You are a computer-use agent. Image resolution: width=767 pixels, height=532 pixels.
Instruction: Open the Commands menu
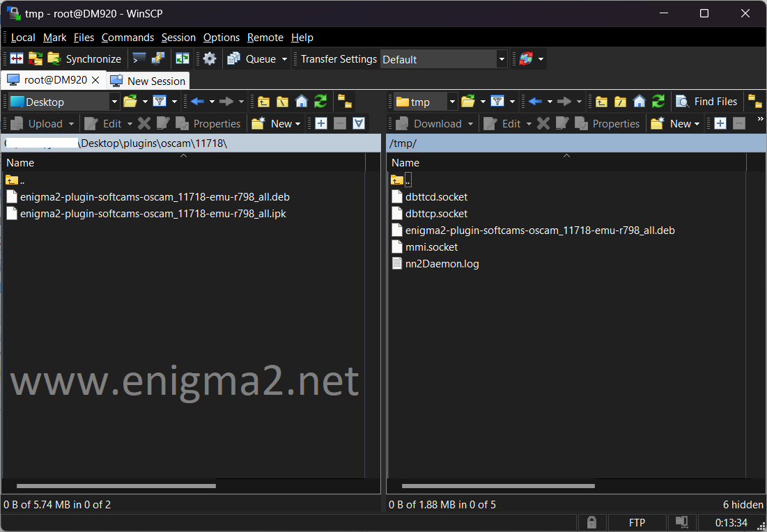127,38
